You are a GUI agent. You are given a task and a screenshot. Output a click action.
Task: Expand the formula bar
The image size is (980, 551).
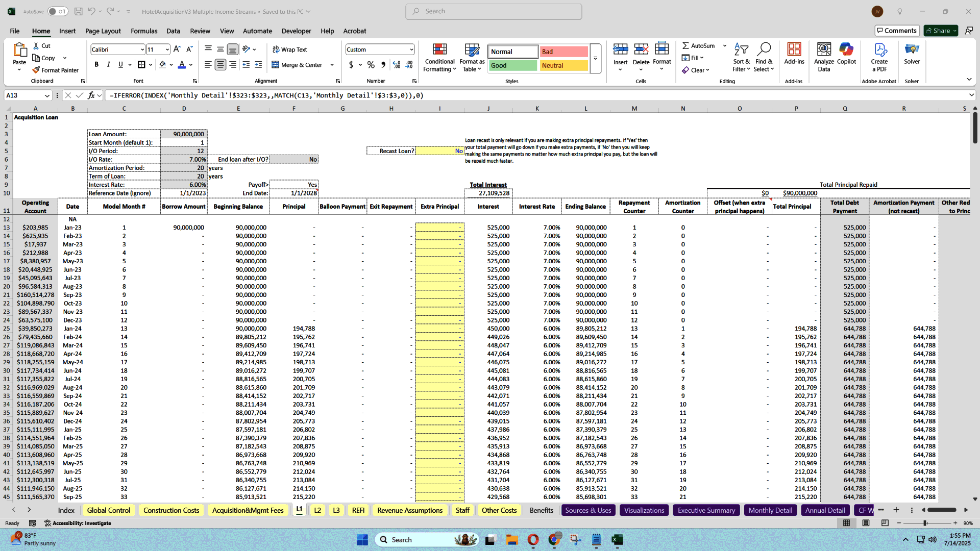click(x=971, y=95)
